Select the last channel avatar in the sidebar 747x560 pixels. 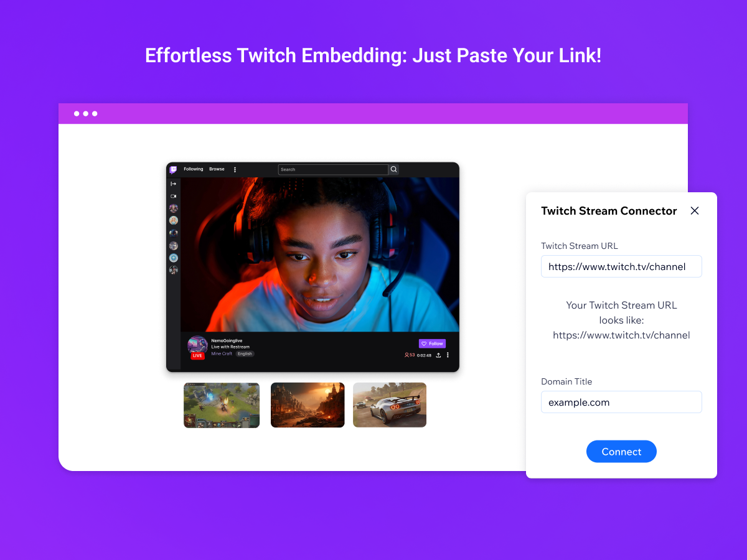pyautogui.click(x=174, y=270)
